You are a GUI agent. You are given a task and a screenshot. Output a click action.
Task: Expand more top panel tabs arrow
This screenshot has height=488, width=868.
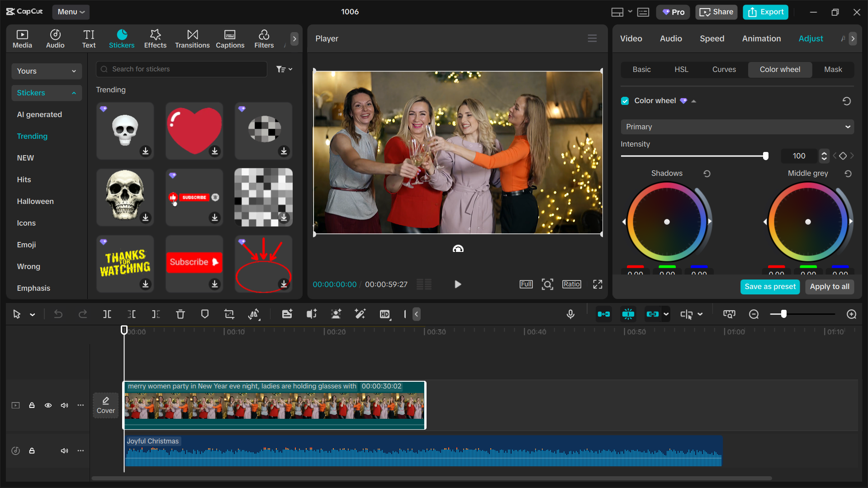(294, 38)
